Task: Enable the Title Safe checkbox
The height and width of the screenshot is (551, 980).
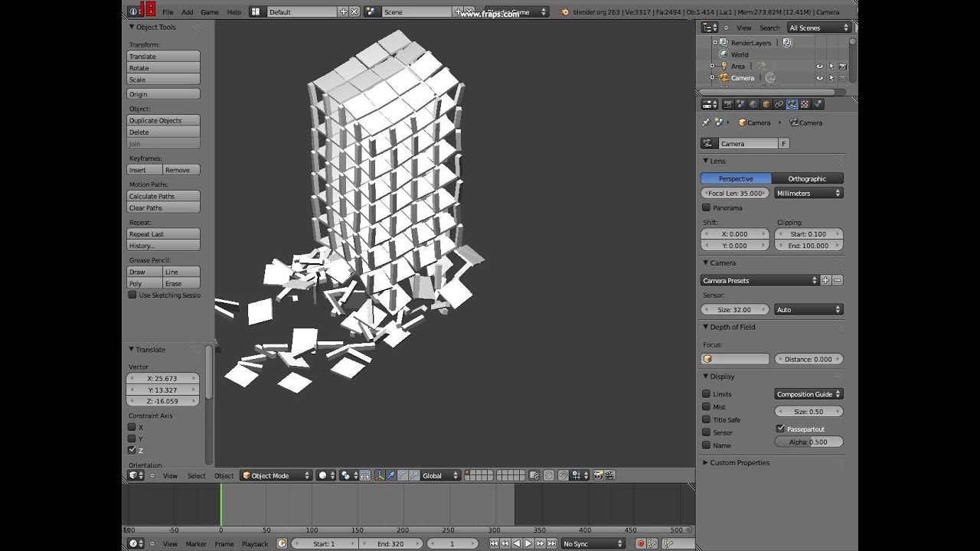Action: pyautogui.click(x=706, y=419)
